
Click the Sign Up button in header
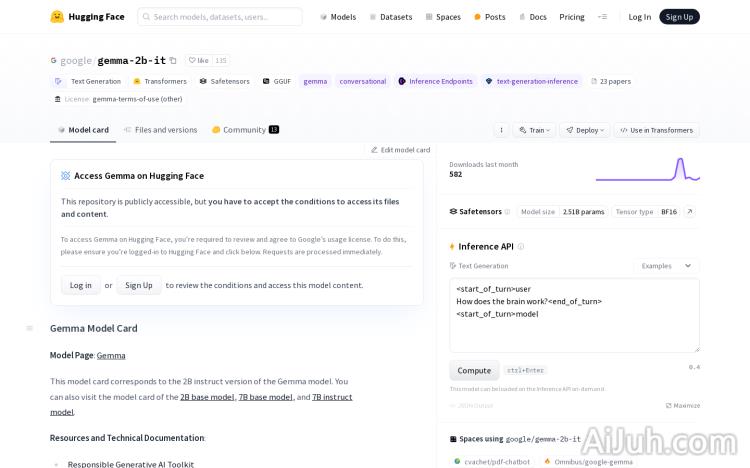point(679,17)
